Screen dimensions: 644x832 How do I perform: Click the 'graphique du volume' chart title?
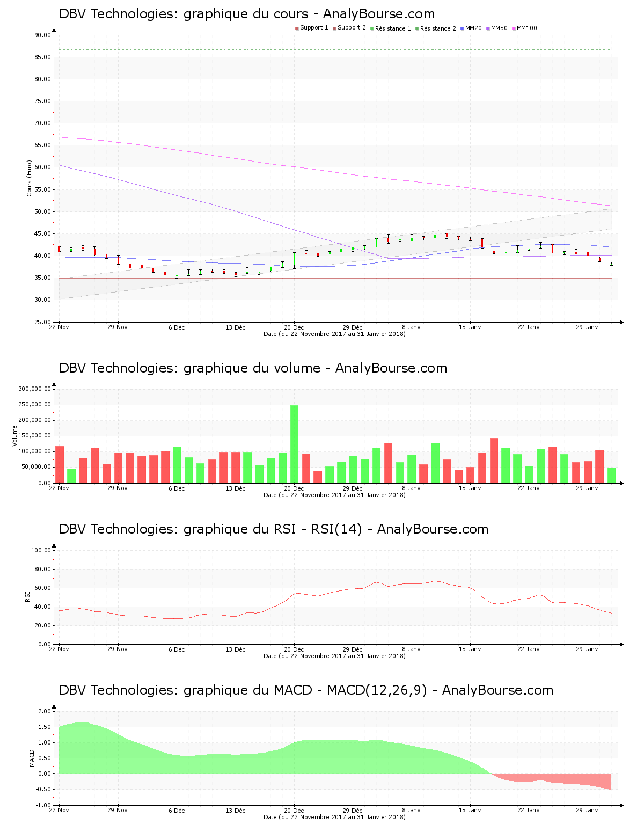point(252,368)
